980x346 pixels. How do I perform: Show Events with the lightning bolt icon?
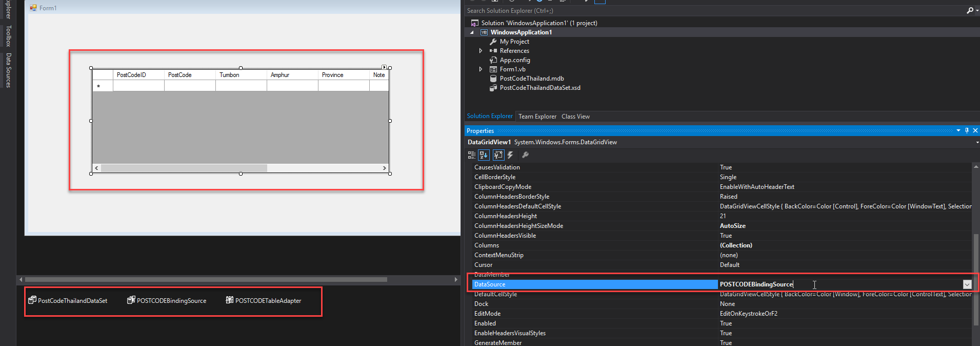[510, 155]
